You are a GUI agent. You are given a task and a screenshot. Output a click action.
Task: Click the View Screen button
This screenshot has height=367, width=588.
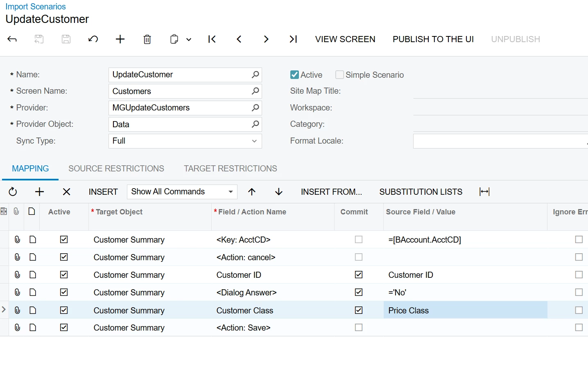coord(345,39)
